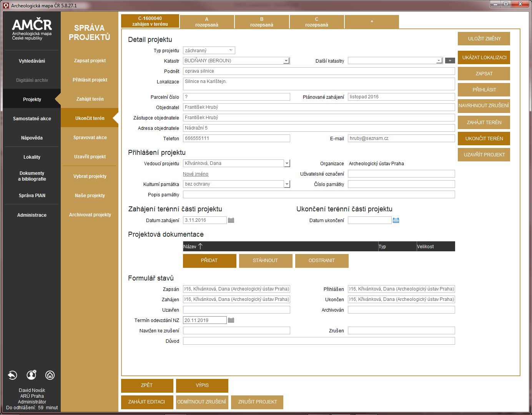Click UZAVŘÍT PROJEKT button

point(484,154)
